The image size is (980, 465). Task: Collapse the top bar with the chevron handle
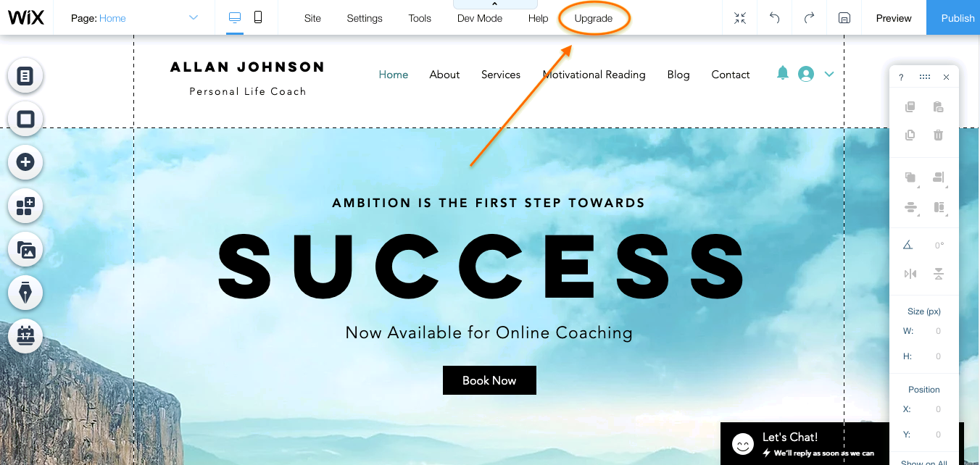[x=495, y=4]
